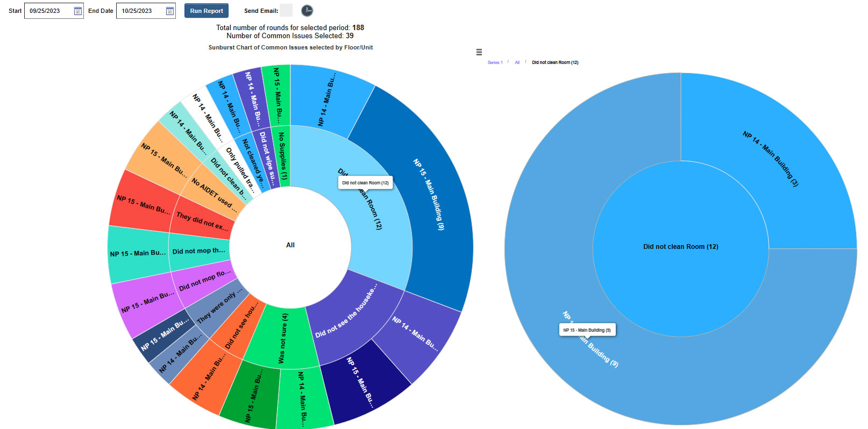Select the All breadcrumb link
Screen dimensions: 868x429
517,62
